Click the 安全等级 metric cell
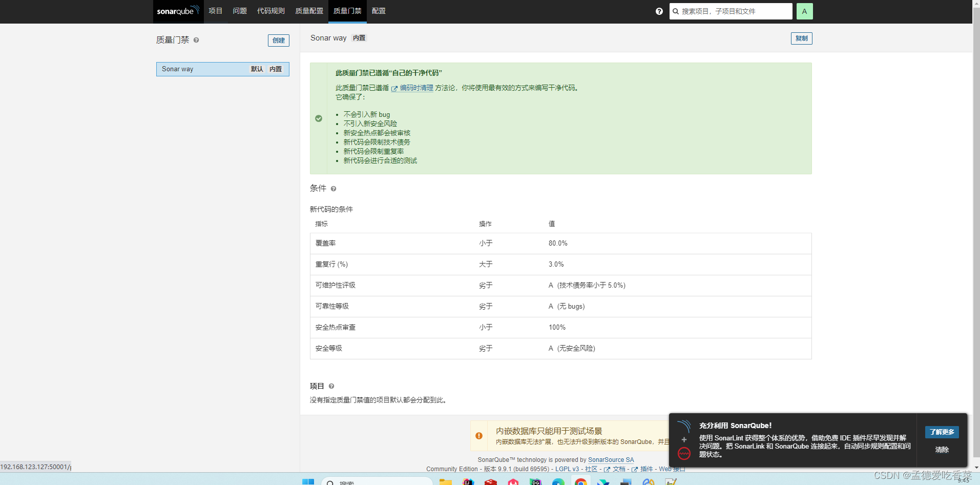 coord(329,349)
